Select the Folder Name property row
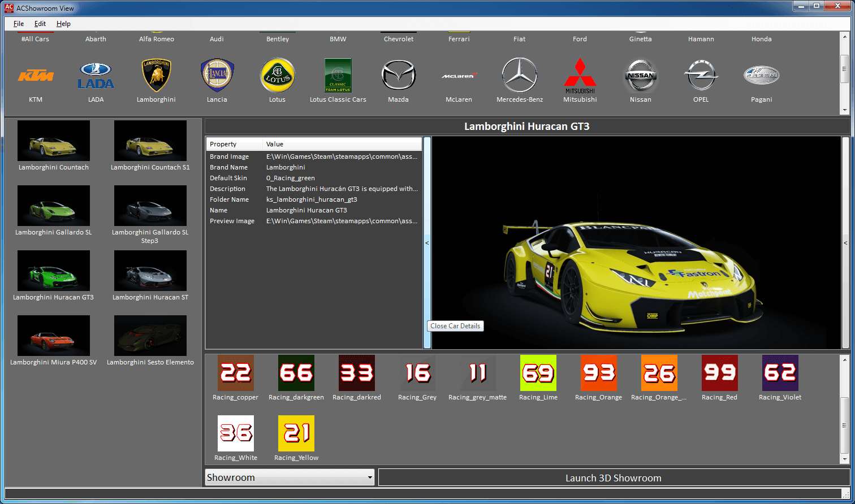Image resolution: width=855 pixels, height=504 pixels. click(314, 199)
